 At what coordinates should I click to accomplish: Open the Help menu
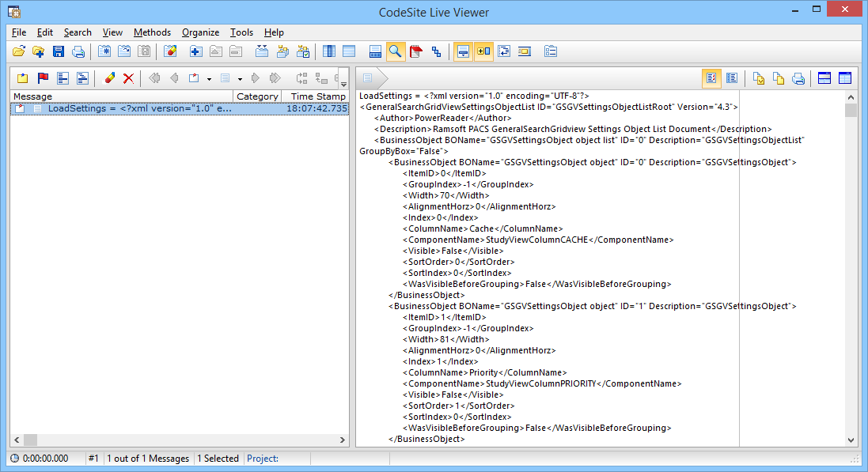[274, 32]
